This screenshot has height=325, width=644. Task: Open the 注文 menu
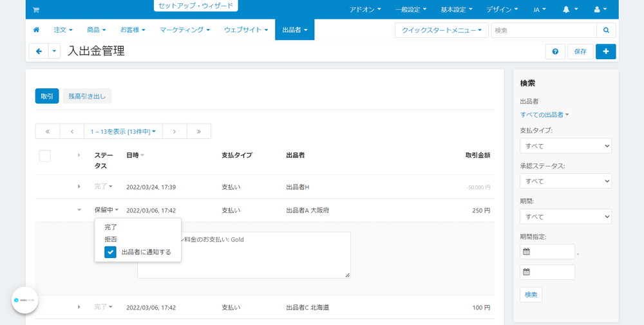[x=63, y=30]
